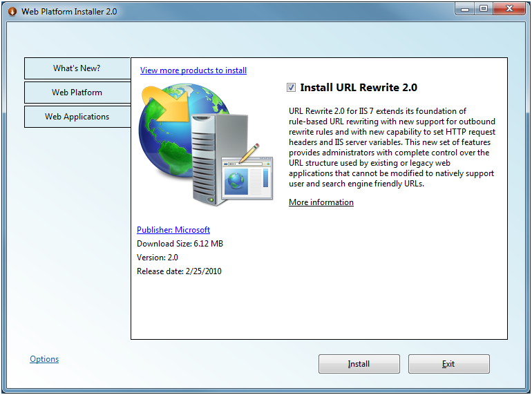Switch to the Web Platform tab
Viewport: 532px width, 395px height.
click(77, 93)
